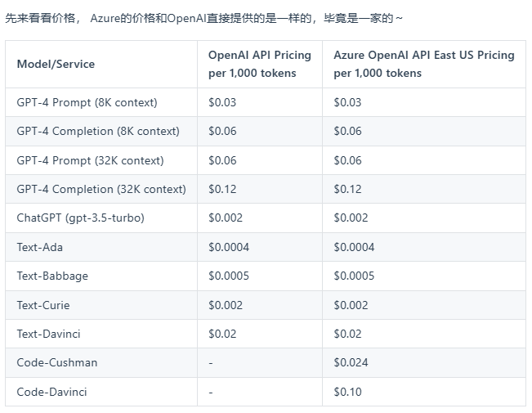This screenshot has width=532, height=413.
Task: Click the Text-Davinci row label
Action: point(48,334)
